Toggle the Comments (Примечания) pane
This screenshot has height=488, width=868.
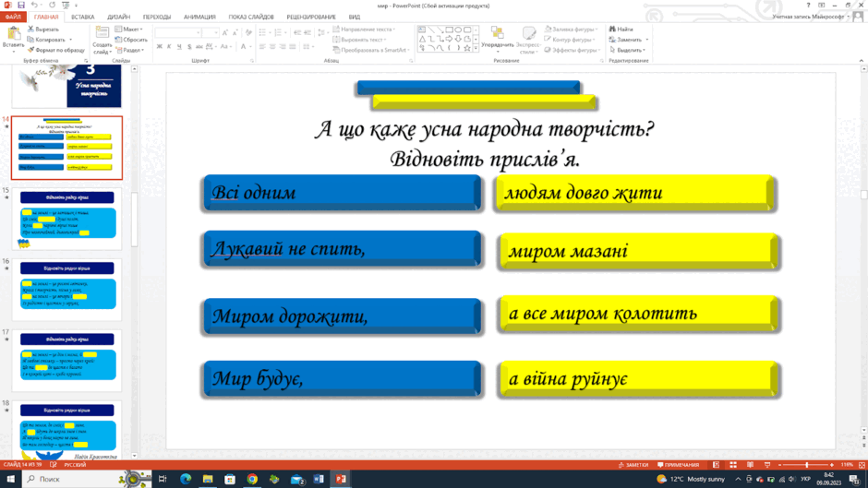678,465
